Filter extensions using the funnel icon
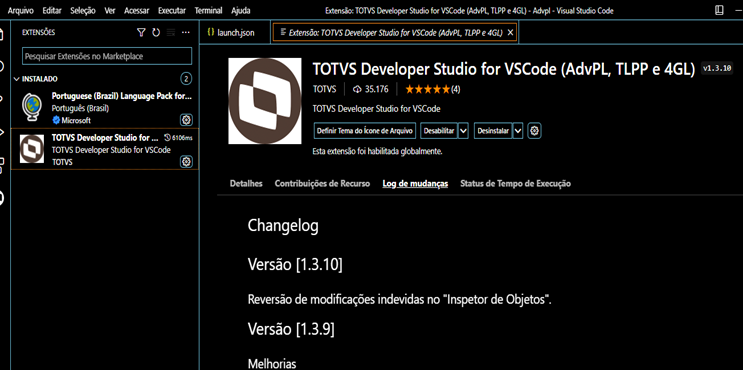 pos(141,32)
